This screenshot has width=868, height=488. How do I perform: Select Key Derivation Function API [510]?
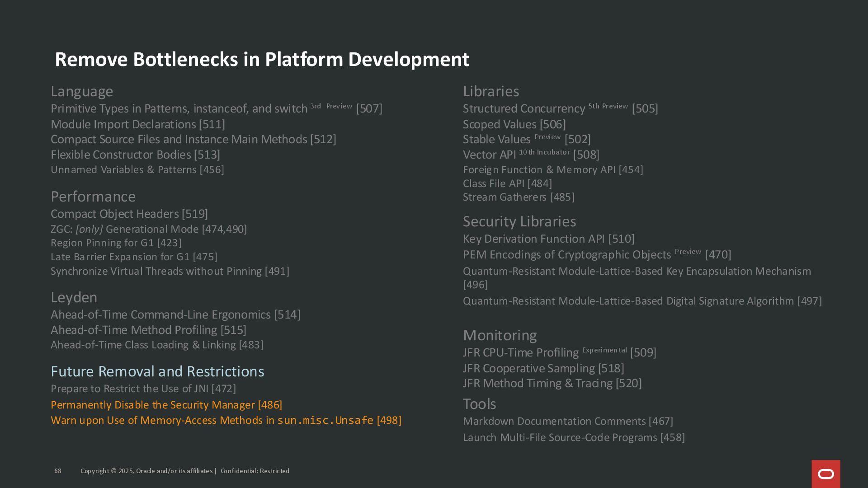click(x=548, y=239)
